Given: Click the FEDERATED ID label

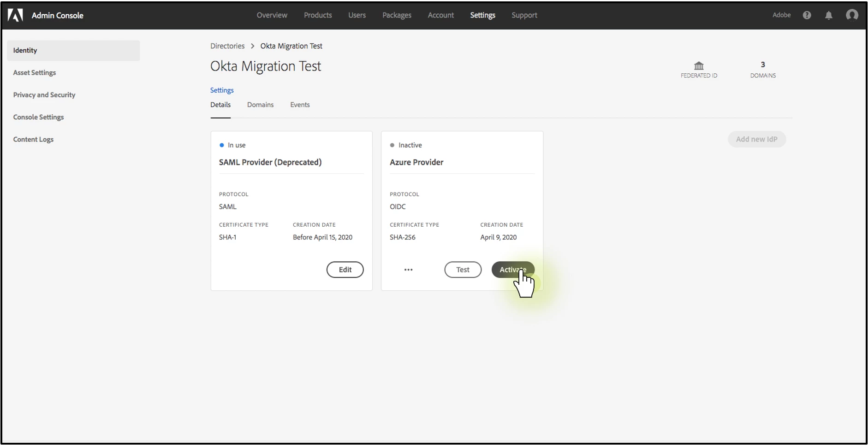Looking at the screenshot, I should (x=699, y=76).
